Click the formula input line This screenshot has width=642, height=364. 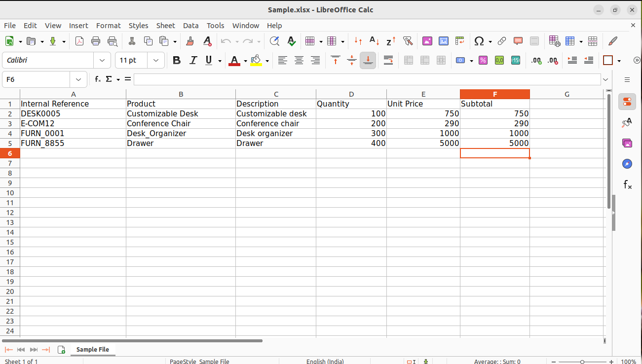(x=367, y=79)
